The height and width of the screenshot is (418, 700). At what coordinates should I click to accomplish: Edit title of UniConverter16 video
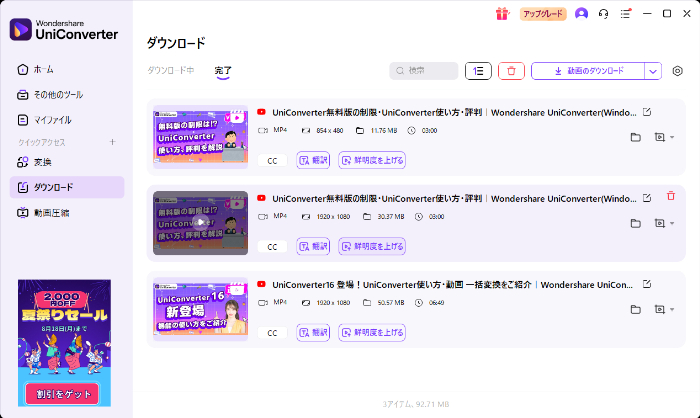[x=647, y=284]
